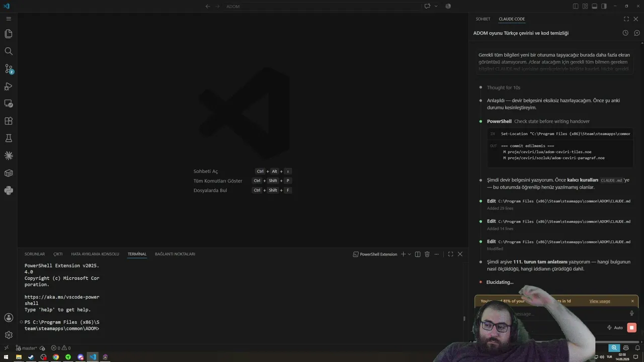Switch to the BAĞLANTI NOKTALARI tab
The image size is (644, 362).
(175, 254)
